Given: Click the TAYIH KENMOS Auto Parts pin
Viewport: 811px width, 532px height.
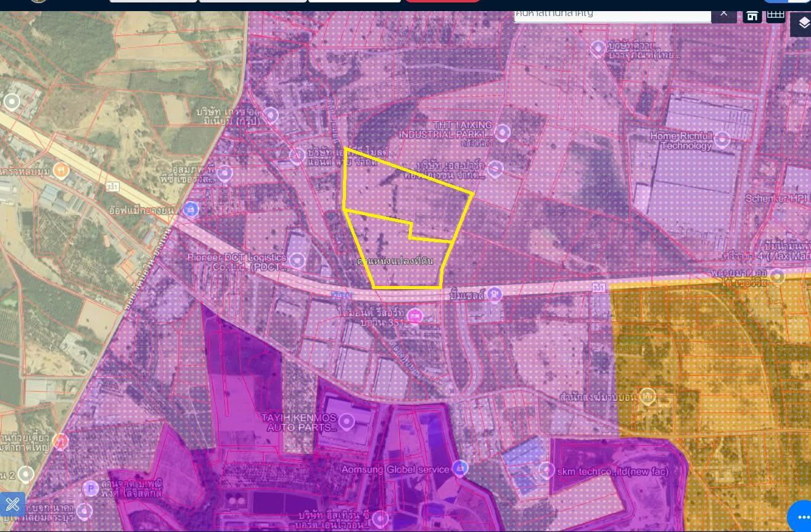Looking at the screenshot, I should tap(347, 422).
